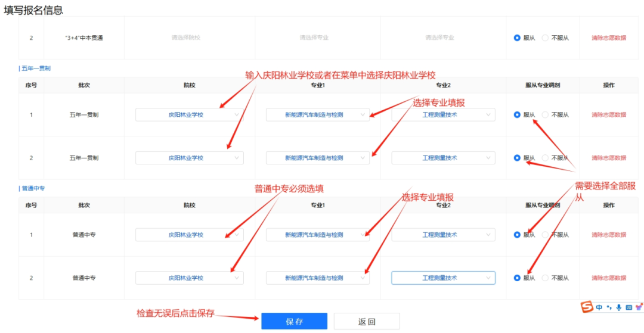
Task: Choose 不服从 for the 3+4中本贯通 row
Action: tap(545, 38)
